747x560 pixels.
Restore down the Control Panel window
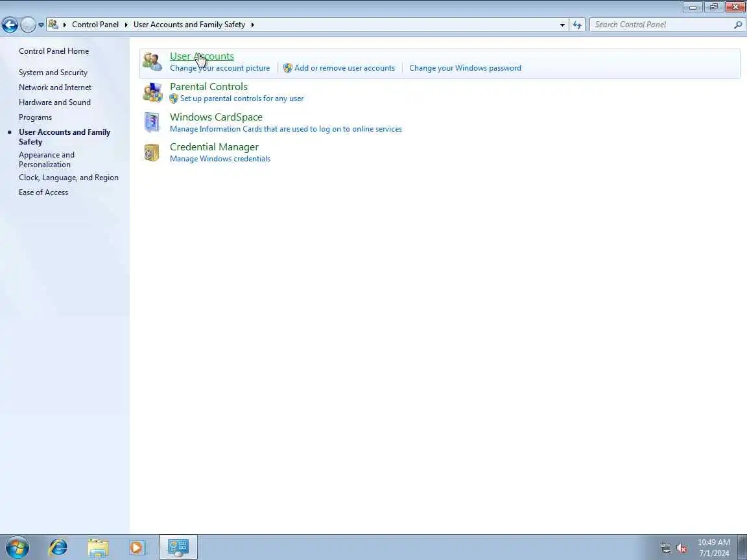[x=714, y=6]
